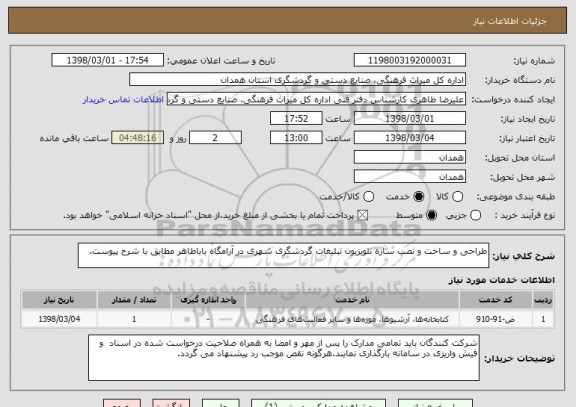Click the remaining days field showing 2
This screenshot has height=407, width=576.
tap(215, 138)
